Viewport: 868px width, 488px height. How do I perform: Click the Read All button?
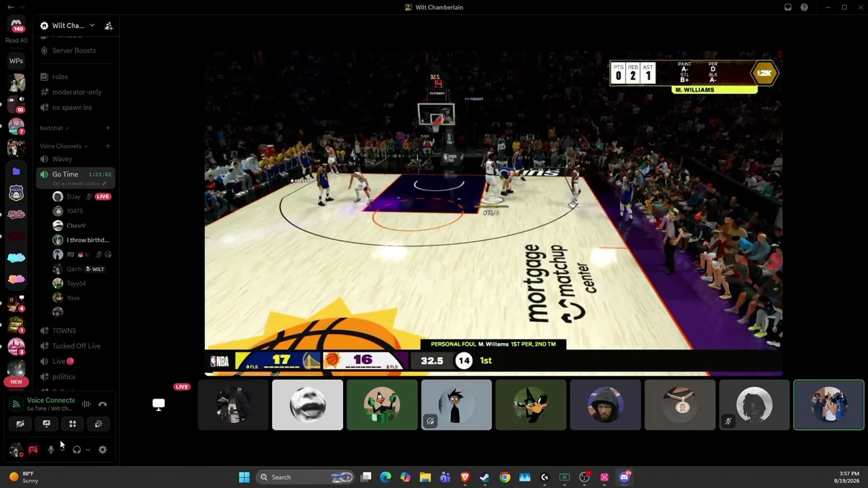point(16,41)
